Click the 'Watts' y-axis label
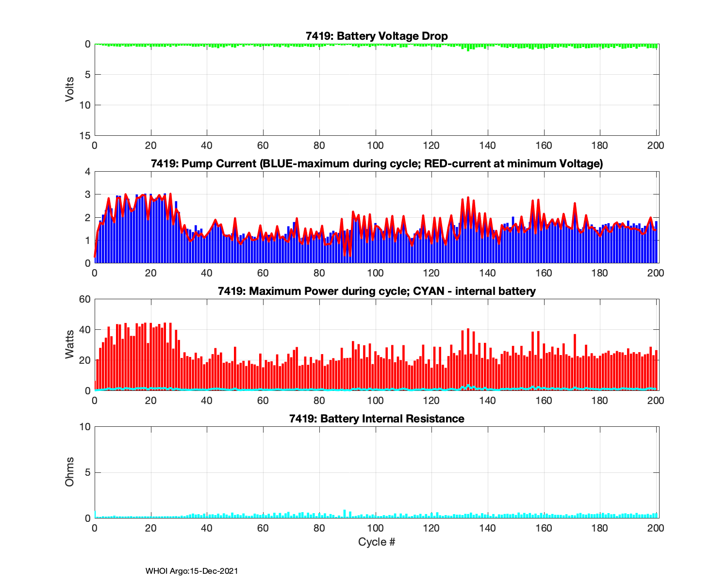The image size is (728, 582). point(70,344)
